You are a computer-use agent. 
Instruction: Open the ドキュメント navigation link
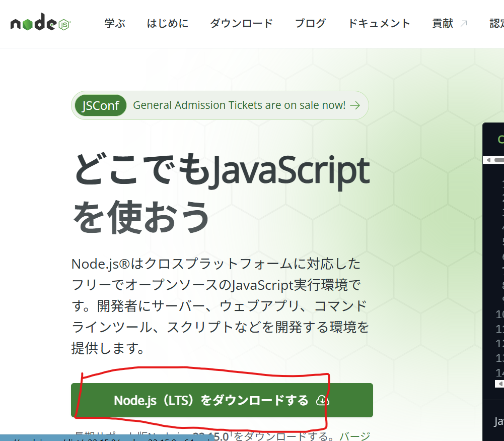(379, 24)
